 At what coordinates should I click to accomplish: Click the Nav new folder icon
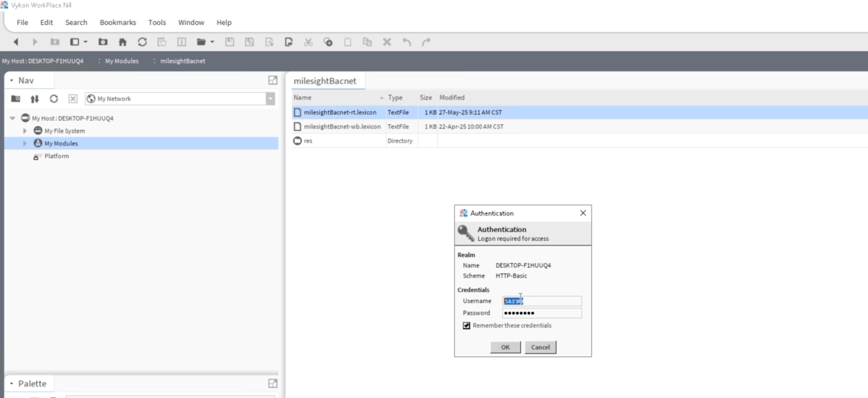pyautogui.click(x=16, y=99)
